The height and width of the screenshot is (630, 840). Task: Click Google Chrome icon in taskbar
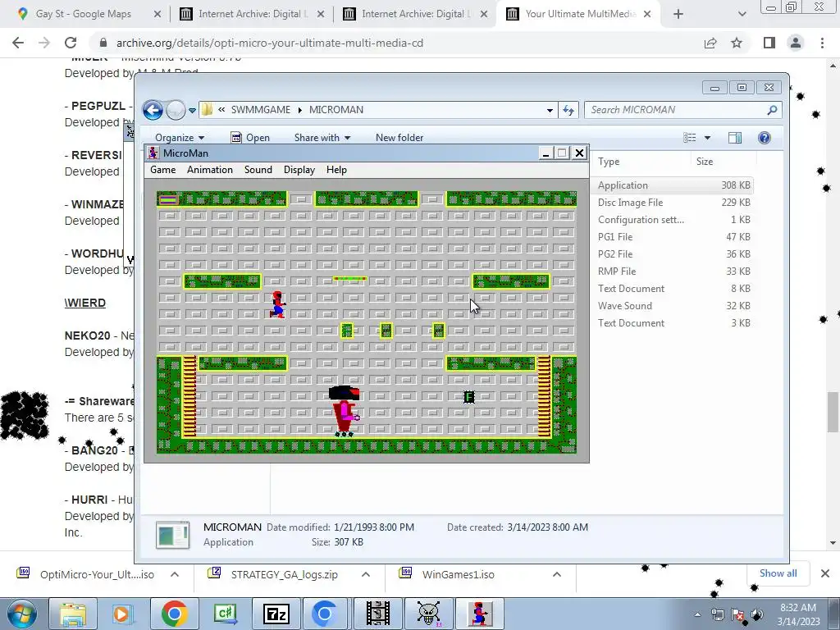coord(174,614)
